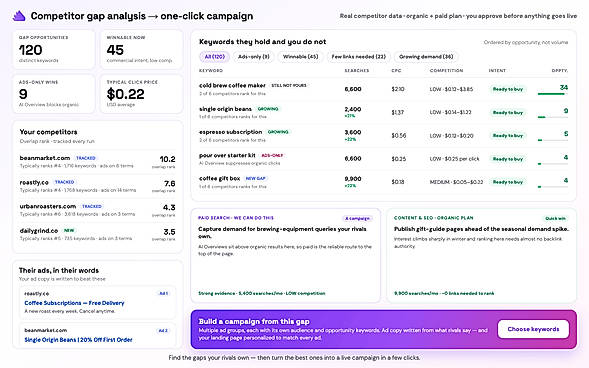Sort by the INTENT column header
The height and width of the screenshot is (368, 589).
pos(497,71)
